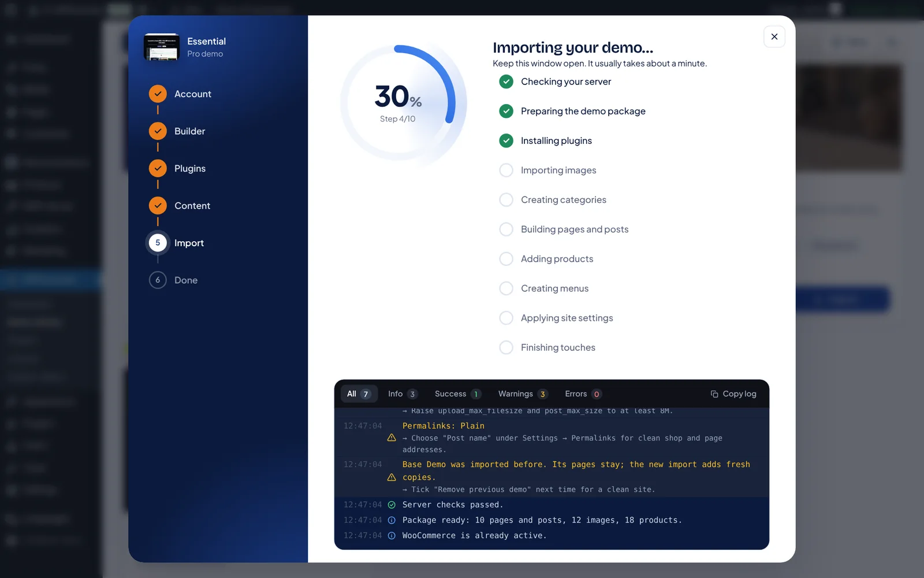The width and height of the screenshot is (924, 578).
Task: Click green check beside Installing plugins
Action: [506, 140]
